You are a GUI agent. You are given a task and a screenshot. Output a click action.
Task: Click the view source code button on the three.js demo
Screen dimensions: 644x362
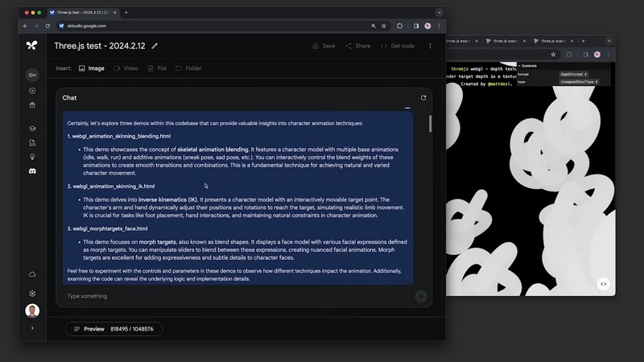(603, 283)
